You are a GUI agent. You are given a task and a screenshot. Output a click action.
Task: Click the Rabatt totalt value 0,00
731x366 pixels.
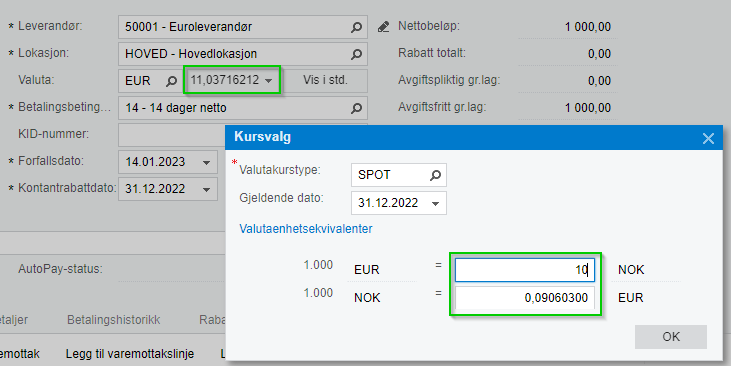click(x=599, y=54)
